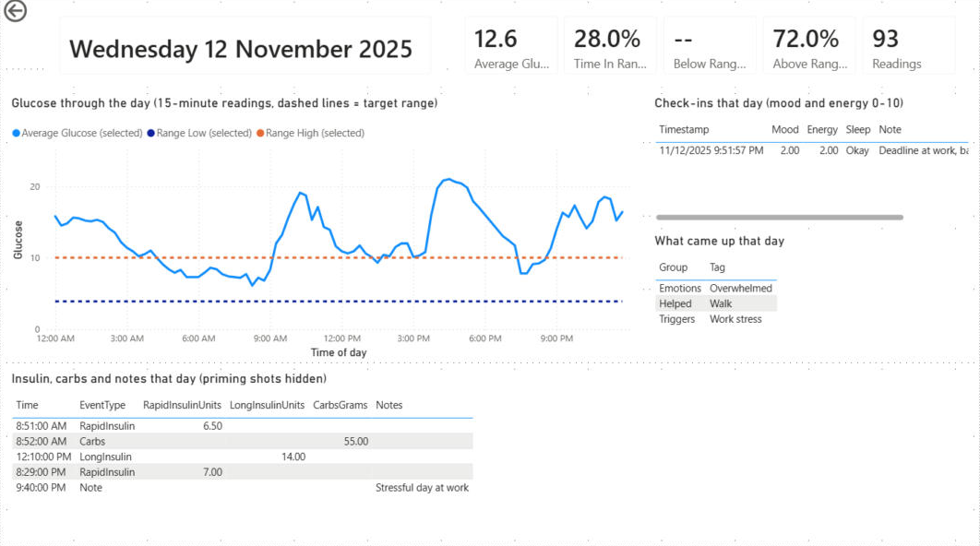
Task: Click the Below Range card
Action: coord(710,47)
